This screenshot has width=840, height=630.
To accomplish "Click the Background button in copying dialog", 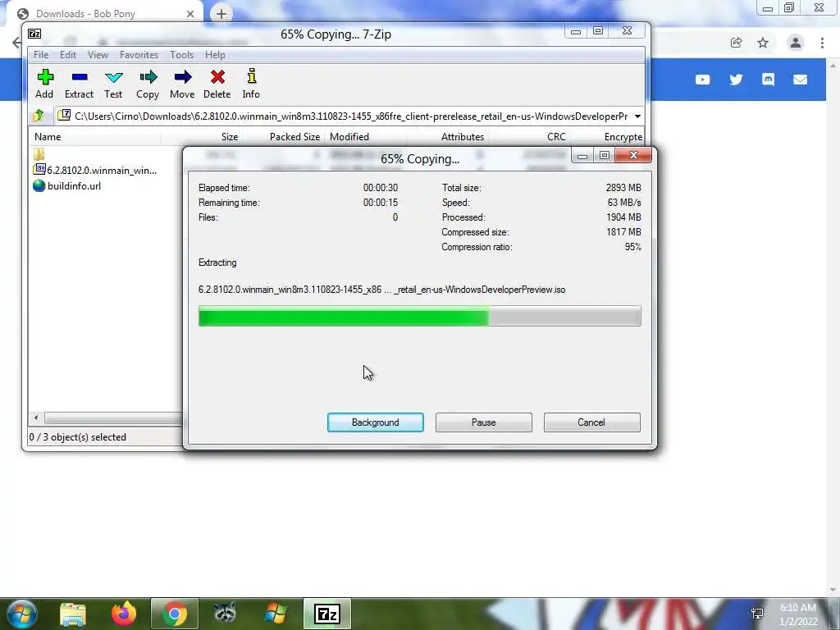I will click(x=376, y=422).
